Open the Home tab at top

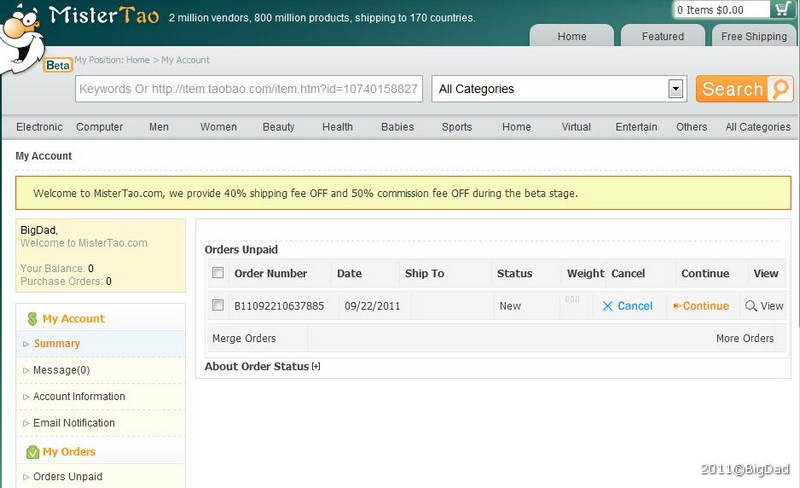pyautogui.click(x=572, y=36)
